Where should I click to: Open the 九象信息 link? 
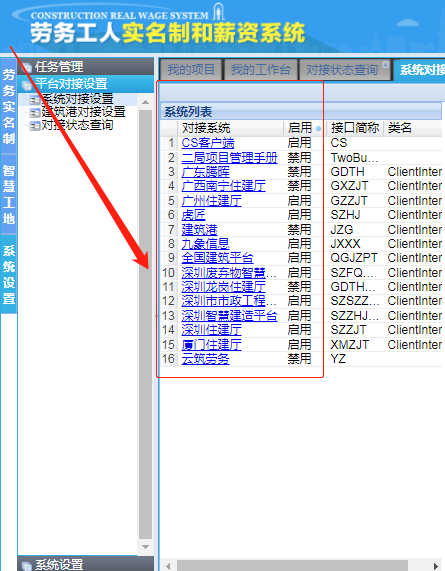coord(205,244)
